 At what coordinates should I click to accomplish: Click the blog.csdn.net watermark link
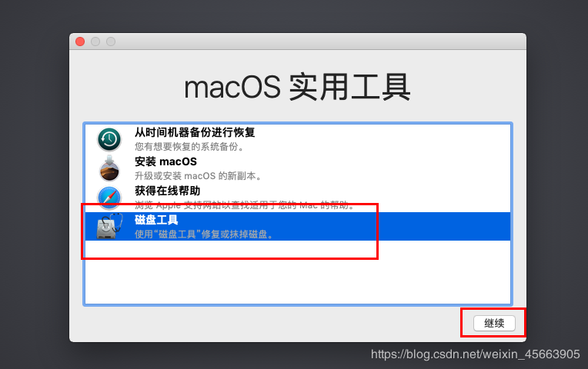476,354
